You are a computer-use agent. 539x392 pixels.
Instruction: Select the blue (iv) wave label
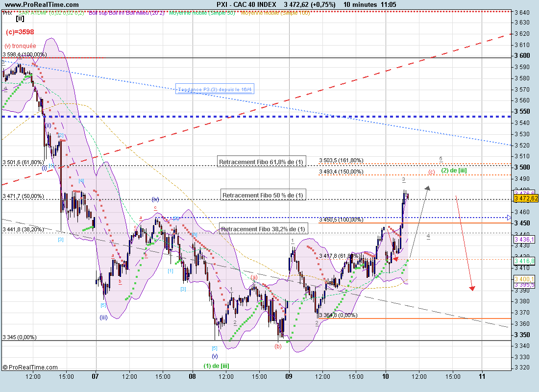tap(155, 199)
